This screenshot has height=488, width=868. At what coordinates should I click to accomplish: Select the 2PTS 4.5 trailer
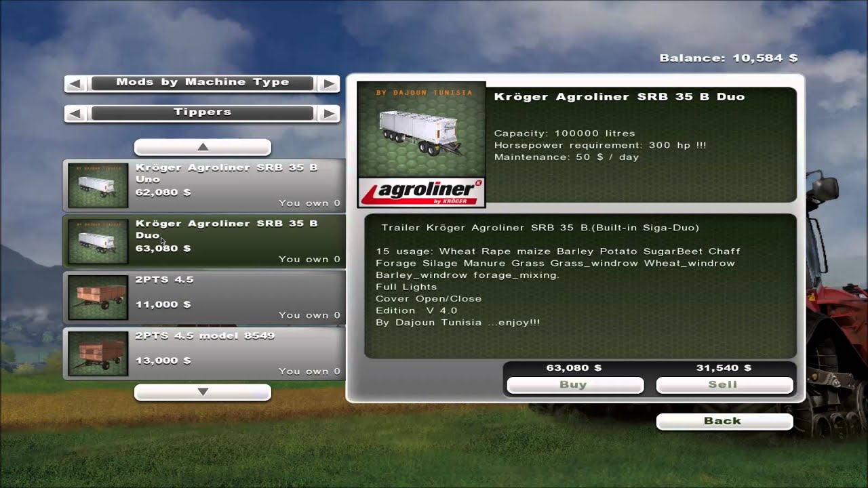[204, 297]
